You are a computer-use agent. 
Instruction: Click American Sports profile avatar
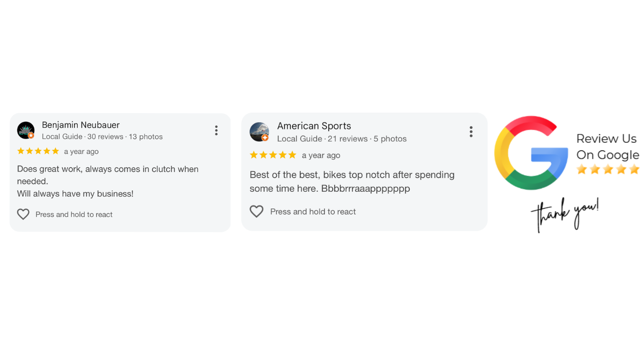pyautogui.click(x=259, y=132)
